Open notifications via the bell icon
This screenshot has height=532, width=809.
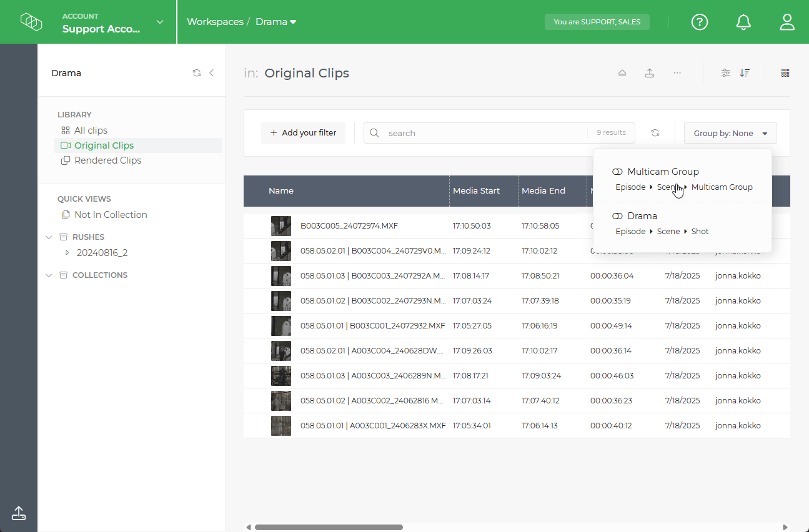pos(743,22)
